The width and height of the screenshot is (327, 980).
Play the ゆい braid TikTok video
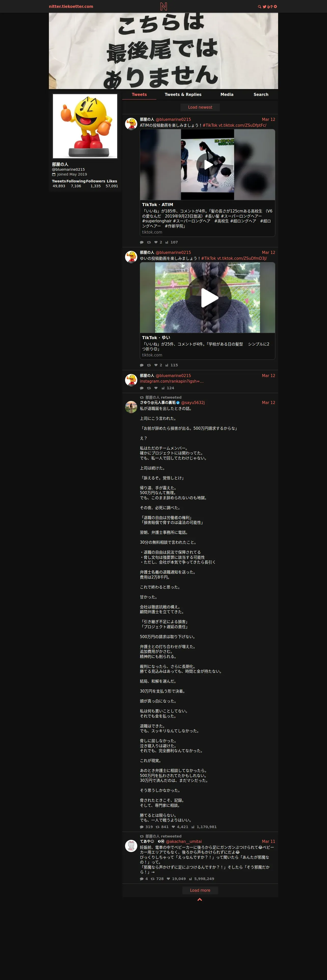[x=208, y=297]
